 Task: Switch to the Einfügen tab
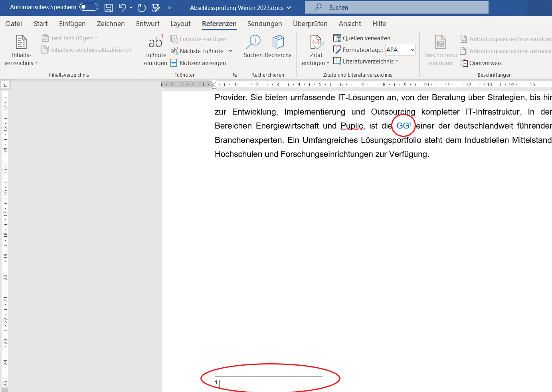72,24
